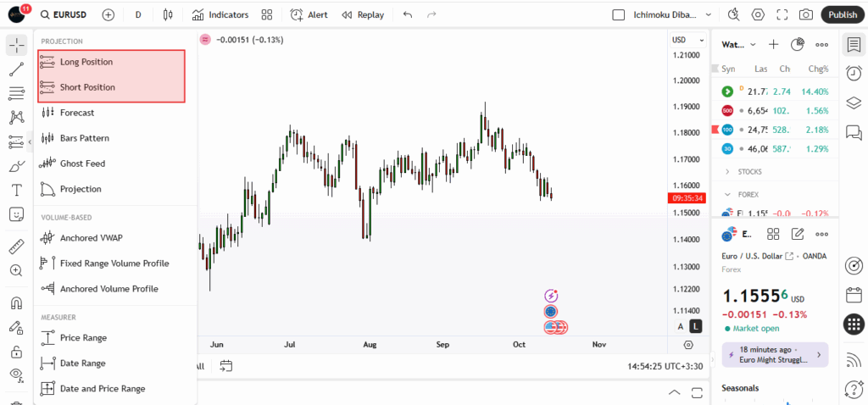Collapse the FOREX watchlist section
Viewport: 868px width, 405px height.
click(727, 194)
